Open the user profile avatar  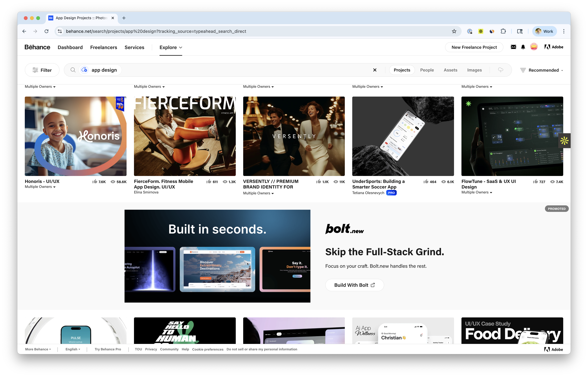coord(534,47)
